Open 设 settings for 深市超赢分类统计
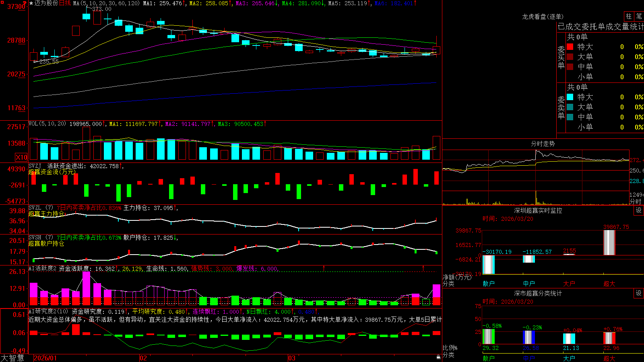Viewport: 644px width, 362px height. coord(639,293)
